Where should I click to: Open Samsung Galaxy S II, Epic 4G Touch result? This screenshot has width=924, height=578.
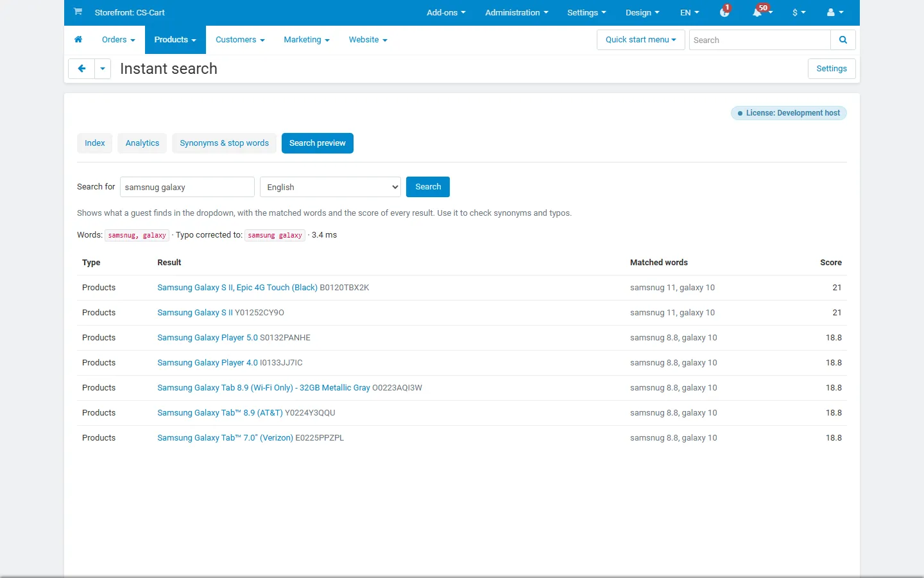click(x=237, y=288)
